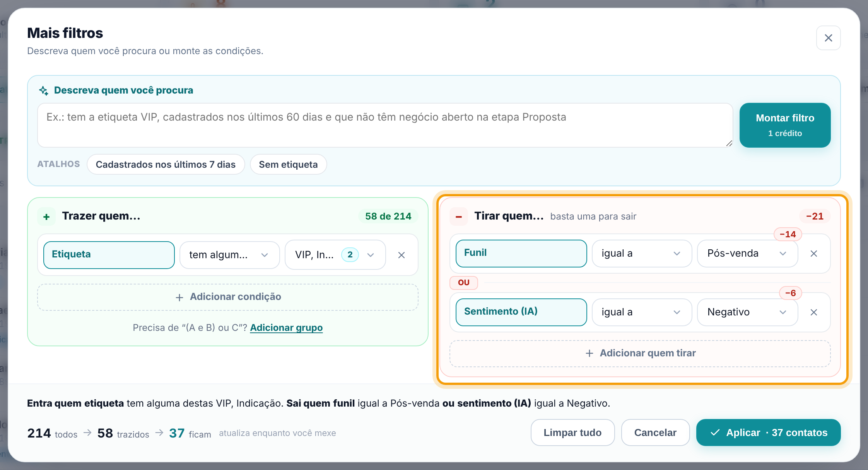Expand 'igual a' operator in Funil row
This screenshot has width=868, height=470.
[642, 253]
